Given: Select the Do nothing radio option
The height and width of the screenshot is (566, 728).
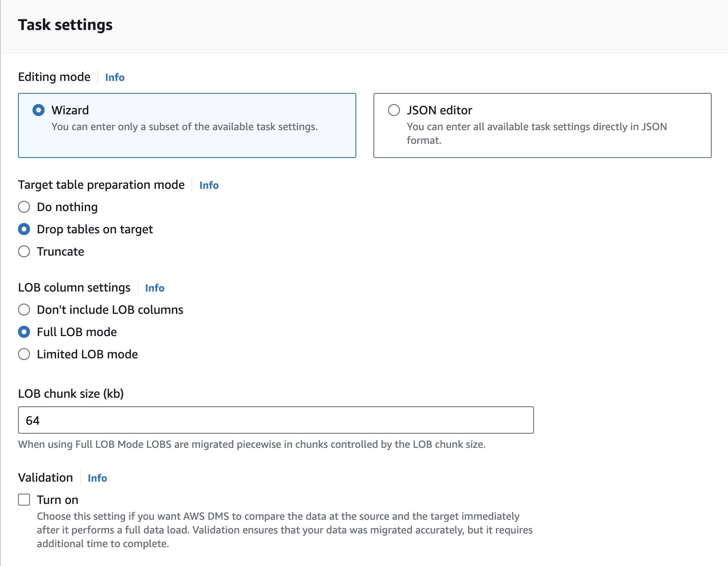Looking at the screenshot, I should (x=24, y=207).
